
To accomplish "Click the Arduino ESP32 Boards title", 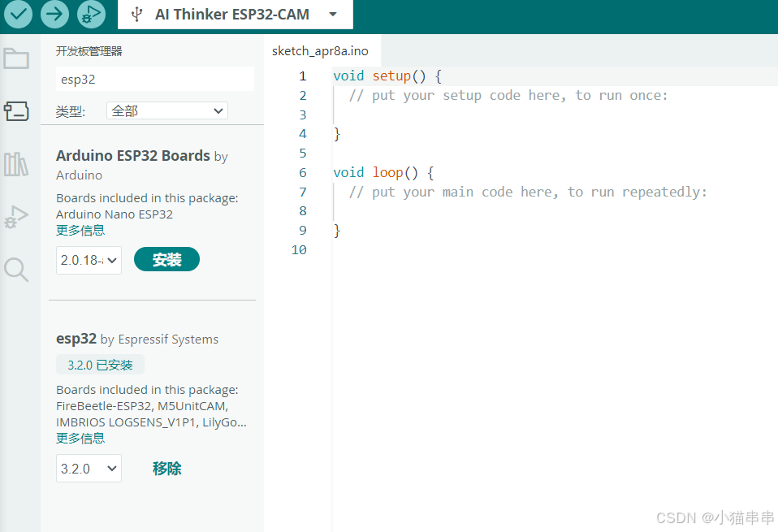I will click(x=133, y=156).
